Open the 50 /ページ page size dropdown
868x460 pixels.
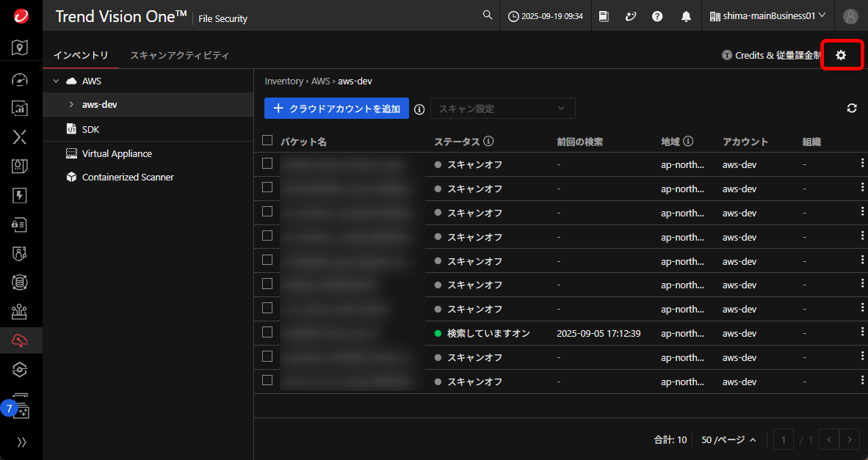click(729, 439)
